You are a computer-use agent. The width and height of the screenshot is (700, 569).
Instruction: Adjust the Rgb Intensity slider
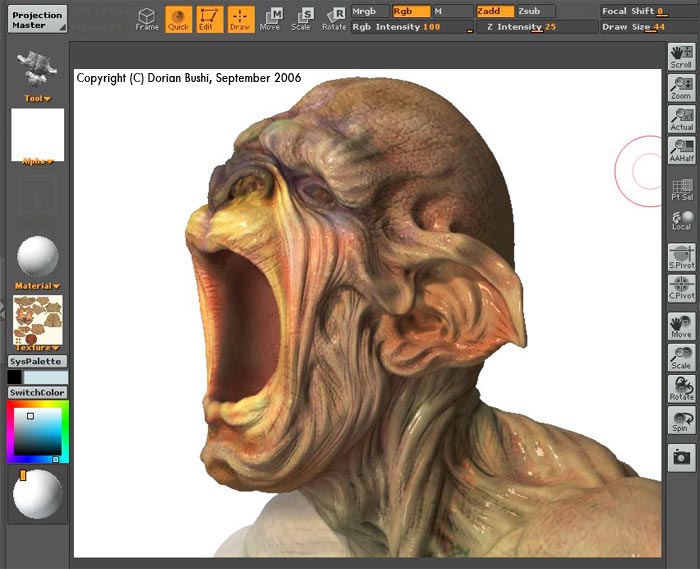click(x=412, y=27)
